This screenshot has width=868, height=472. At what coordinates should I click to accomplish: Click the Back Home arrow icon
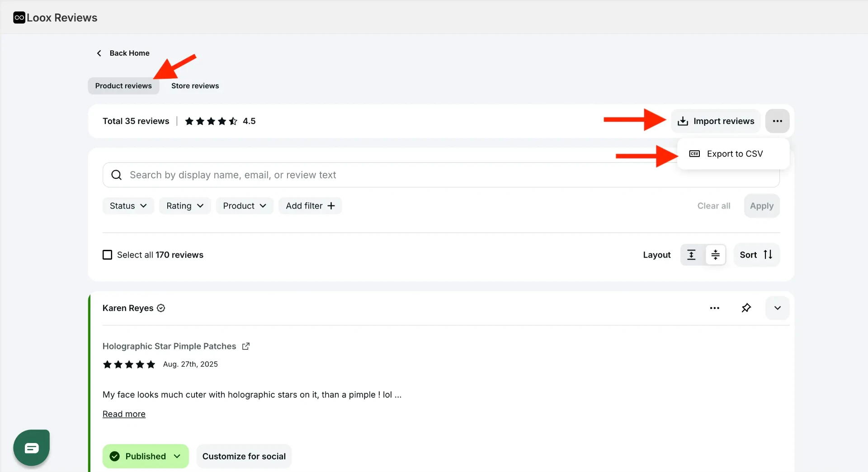[x=99, y=53]
